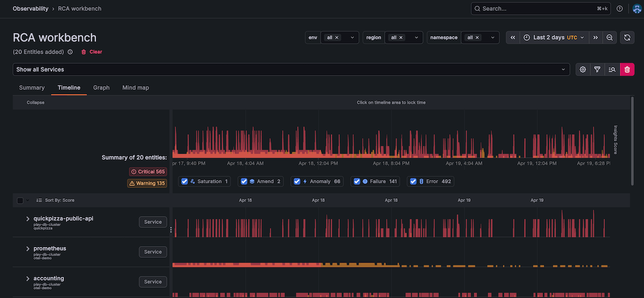Open the settings gear for workbench
The height and width of the screenshot is (298, 644).
coord(583,69)
